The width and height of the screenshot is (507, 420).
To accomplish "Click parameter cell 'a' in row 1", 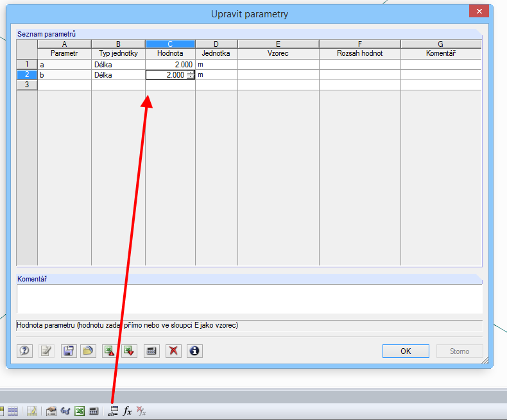I will tap(64, 65).
